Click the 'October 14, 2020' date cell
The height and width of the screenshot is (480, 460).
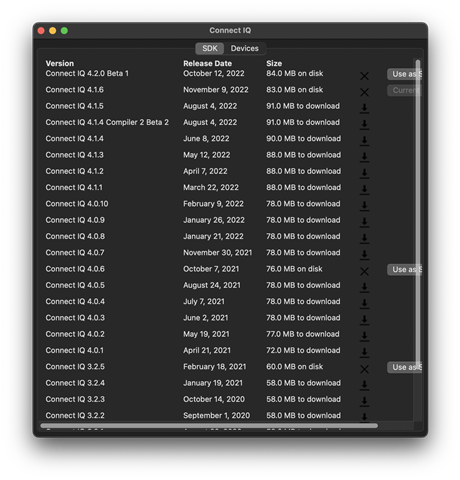point(214,399)
